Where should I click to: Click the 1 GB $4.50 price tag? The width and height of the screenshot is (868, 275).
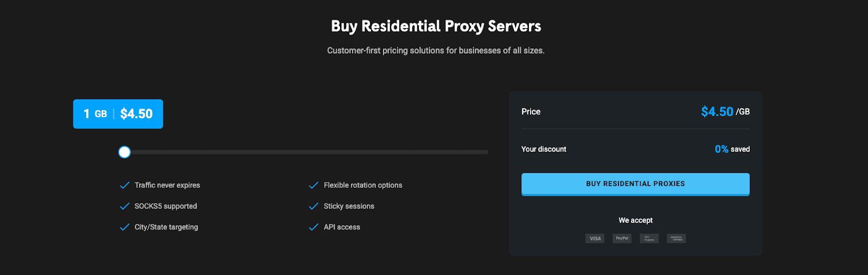point(118,114)
